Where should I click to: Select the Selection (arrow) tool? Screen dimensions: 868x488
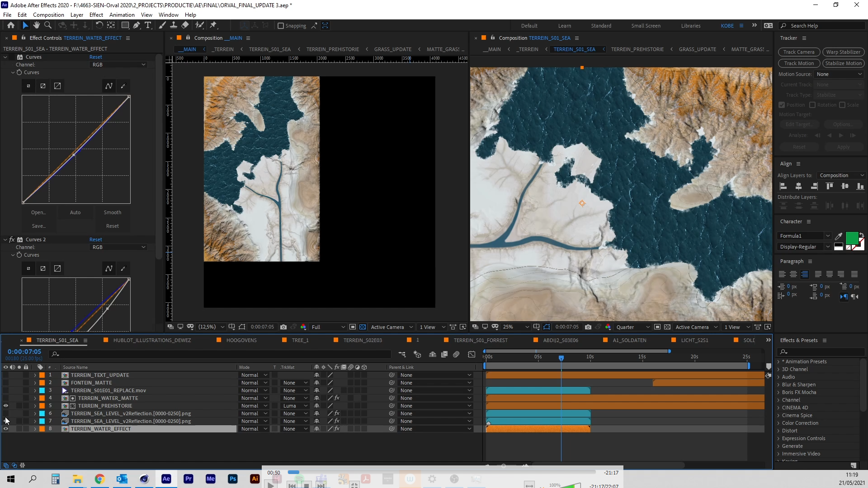(25, 25)
